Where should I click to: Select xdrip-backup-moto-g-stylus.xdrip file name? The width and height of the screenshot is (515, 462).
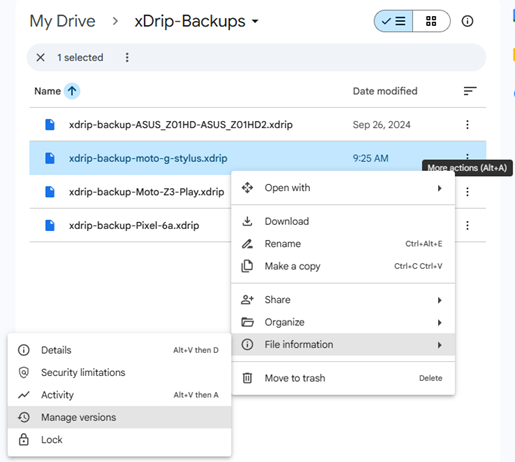(x=148, y=158)
